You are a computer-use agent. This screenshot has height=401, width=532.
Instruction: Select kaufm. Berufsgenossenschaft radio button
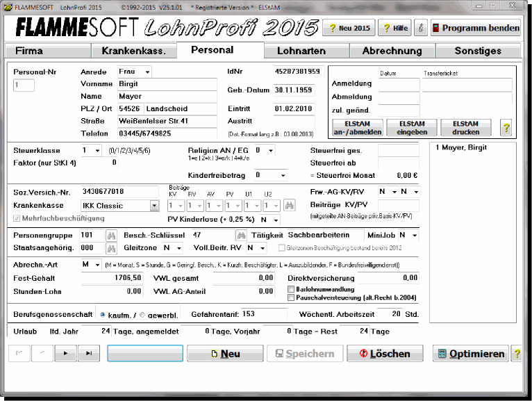[x=103, y=315]
